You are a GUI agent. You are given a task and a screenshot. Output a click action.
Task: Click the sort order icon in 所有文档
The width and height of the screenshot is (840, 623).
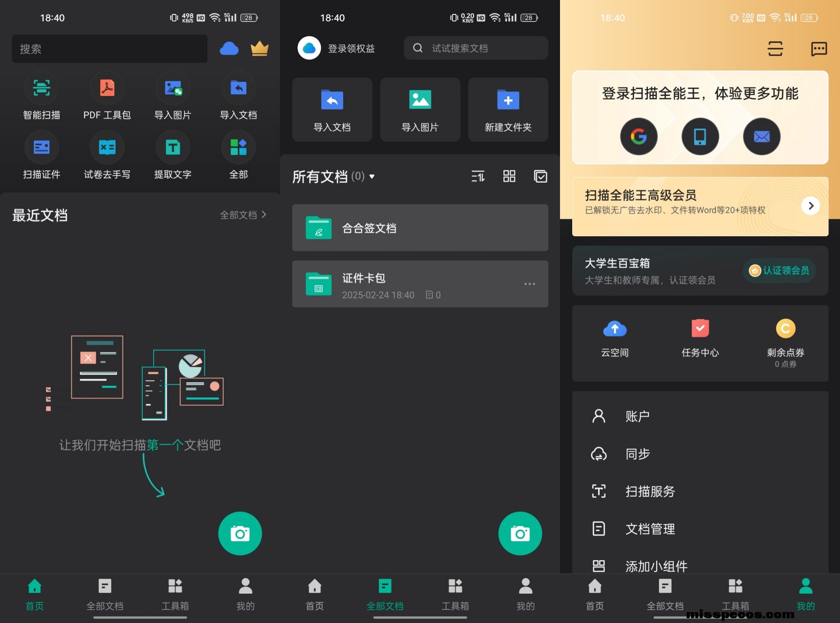tap(478, 176)
